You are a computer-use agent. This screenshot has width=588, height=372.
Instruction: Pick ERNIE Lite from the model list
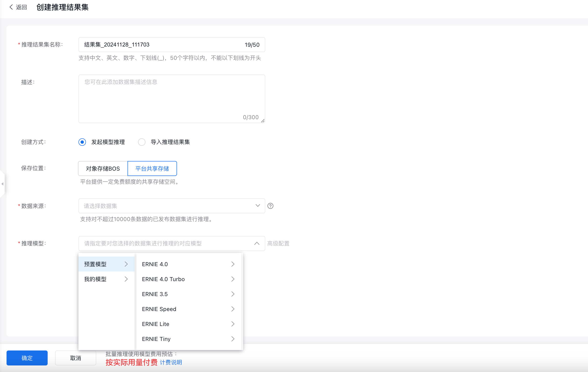pos(188,324)
